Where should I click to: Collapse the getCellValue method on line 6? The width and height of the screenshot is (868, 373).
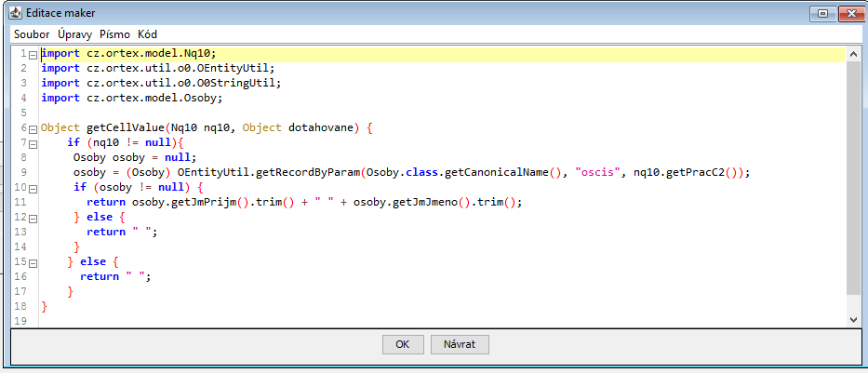click(x=33, y=128)
